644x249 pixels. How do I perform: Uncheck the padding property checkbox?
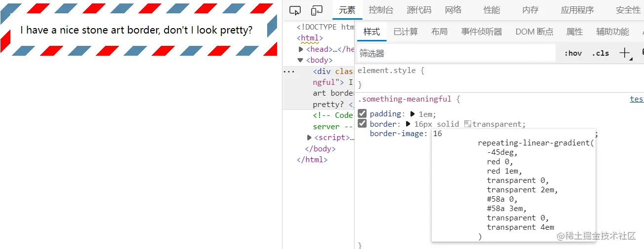click(x=362, y=114)
